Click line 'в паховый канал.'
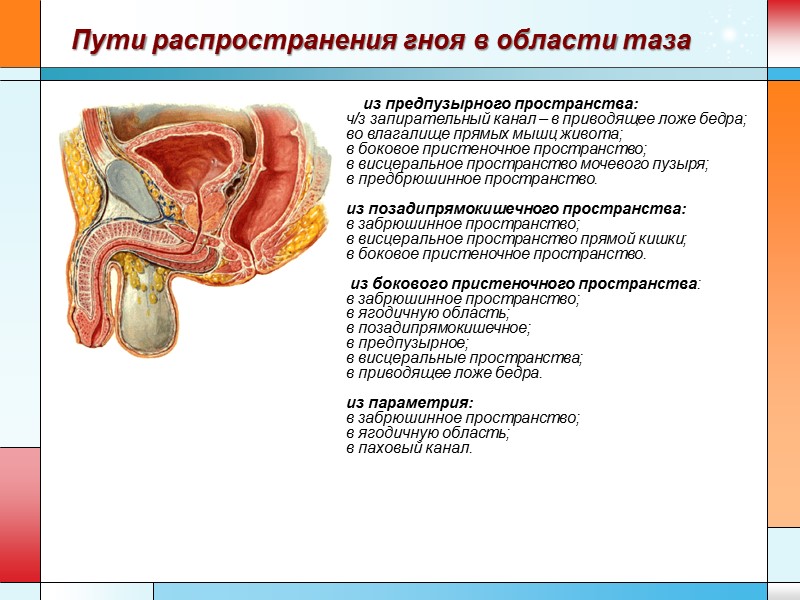800x600 pixels. click(x=409, y=448)
